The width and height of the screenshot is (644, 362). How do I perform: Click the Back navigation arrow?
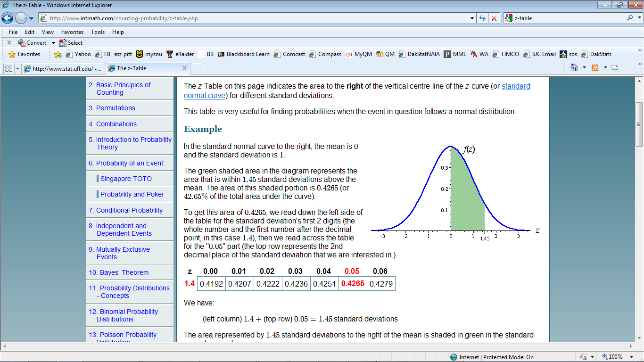tap(7, 18)
